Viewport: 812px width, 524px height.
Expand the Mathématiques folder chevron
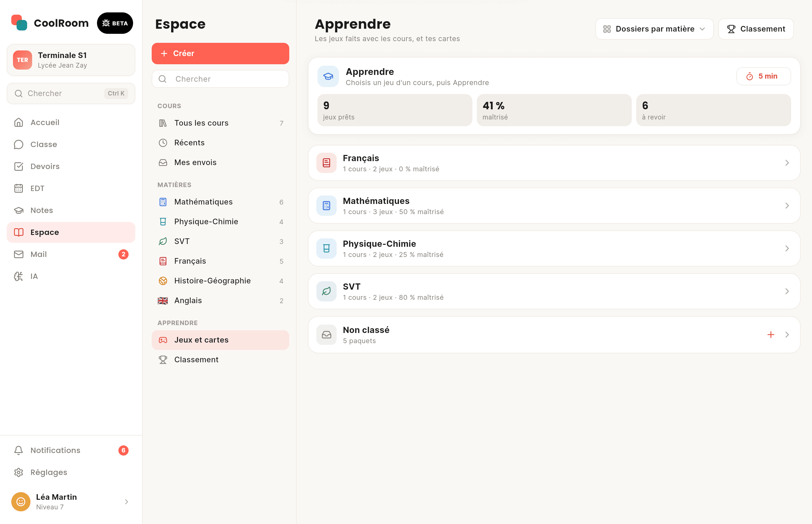[x=787, y=206]
